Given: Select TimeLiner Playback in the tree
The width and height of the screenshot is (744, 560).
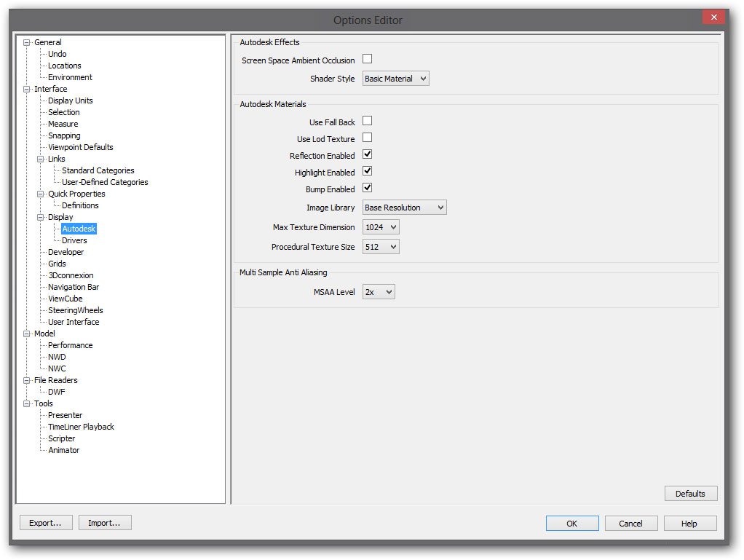Looking at the screenshot, I should (x=81, y=427).
